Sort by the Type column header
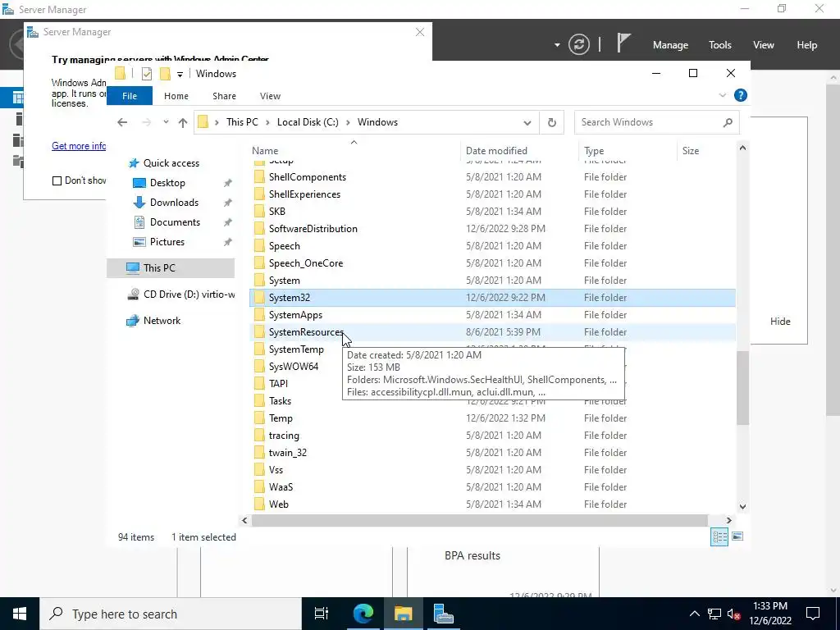Image resolution: width=840 pixels, height=630 pixels. [x=628, y=151]
